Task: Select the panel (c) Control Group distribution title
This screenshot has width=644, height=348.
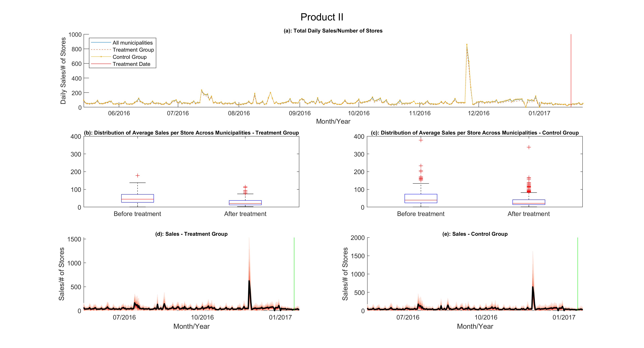Action: (x=475, y=133)
